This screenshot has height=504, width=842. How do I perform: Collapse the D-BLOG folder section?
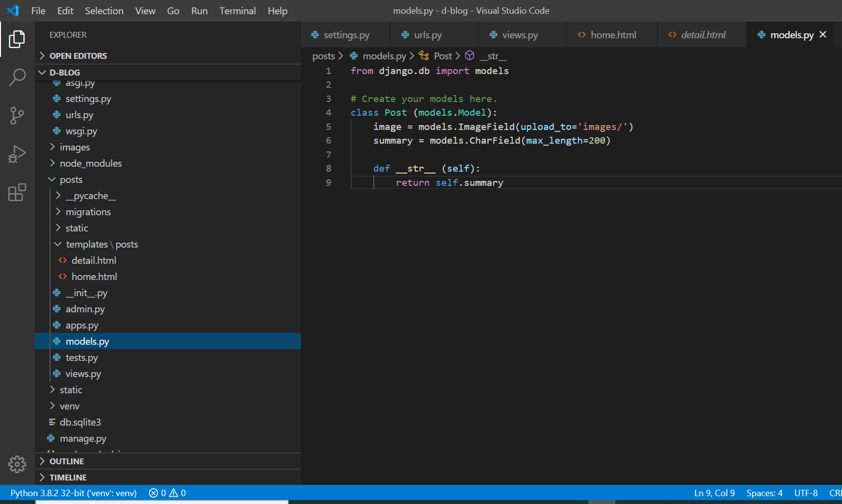click(x=42, y=72)
